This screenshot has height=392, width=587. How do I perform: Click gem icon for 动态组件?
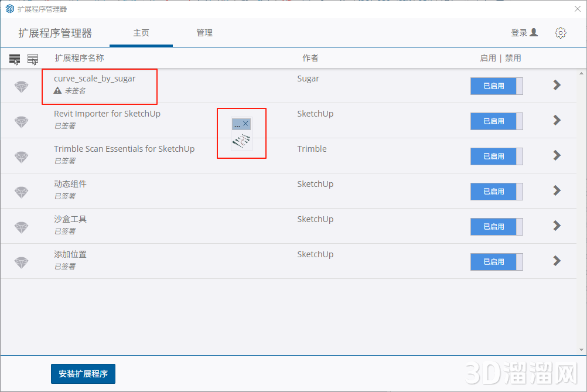[x=21, y=192]
